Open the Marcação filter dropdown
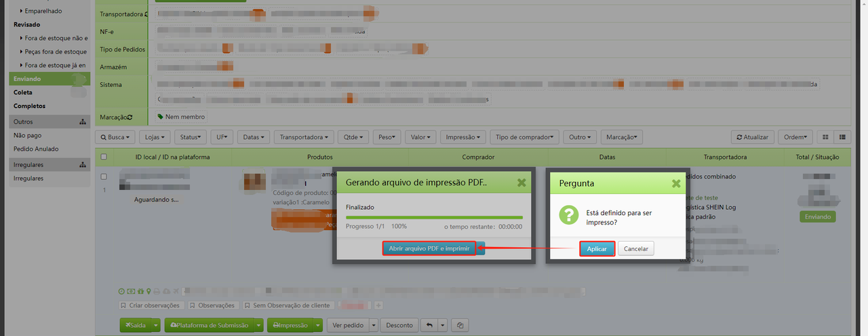This screenshot has width=868, height=336. coord(621,136)
